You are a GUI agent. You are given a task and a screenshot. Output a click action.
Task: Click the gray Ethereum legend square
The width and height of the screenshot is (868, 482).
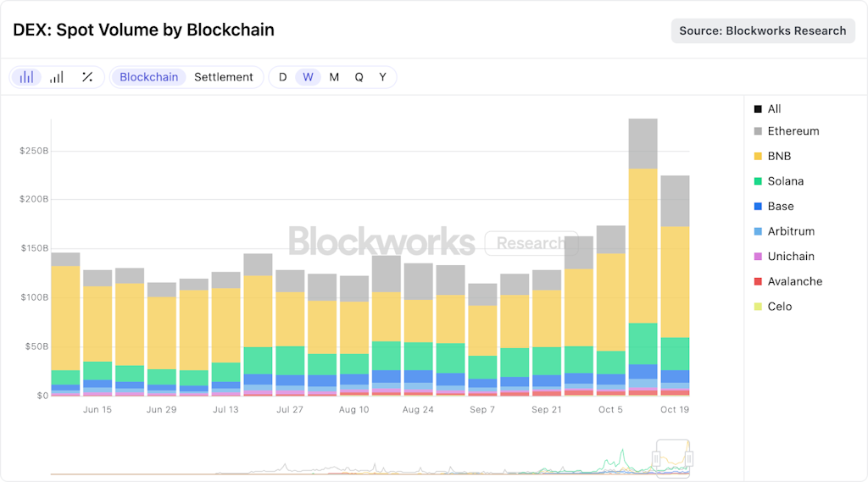tap(758, 131)
